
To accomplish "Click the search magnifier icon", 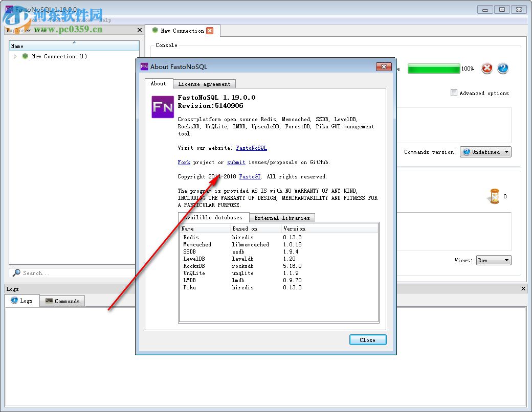I will pos(16,272).
